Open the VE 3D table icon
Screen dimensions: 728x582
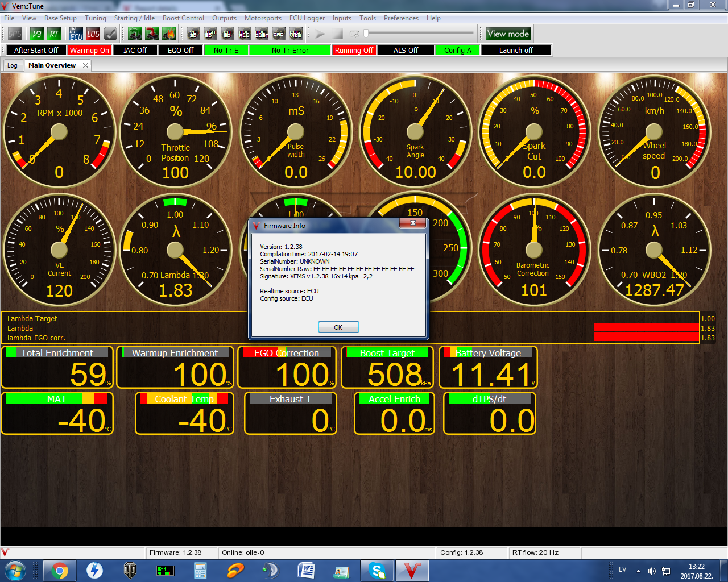pyautogui.click(x=193, y=34)
